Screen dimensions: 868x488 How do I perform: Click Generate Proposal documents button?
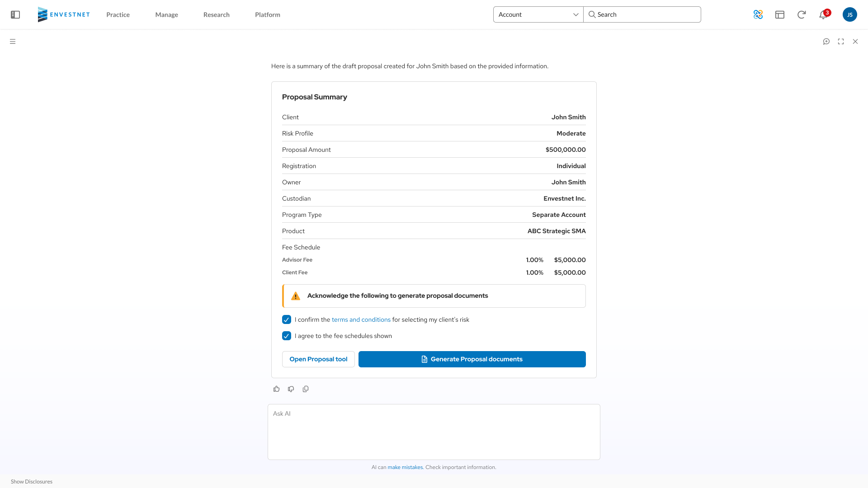[472, 359]
